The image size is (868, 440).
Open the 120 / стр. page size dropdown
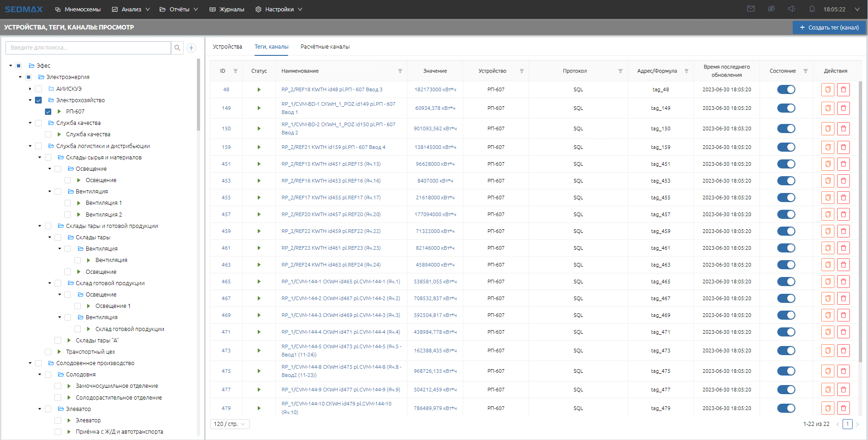coord(230,424)
